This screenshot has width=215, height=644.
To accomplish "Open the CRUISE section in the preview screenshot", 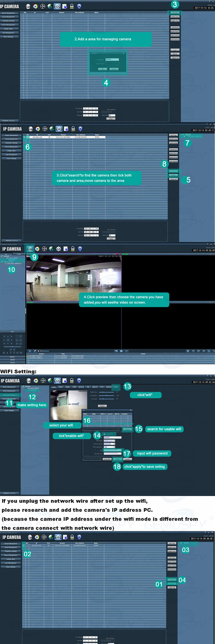I will [12, 360].
